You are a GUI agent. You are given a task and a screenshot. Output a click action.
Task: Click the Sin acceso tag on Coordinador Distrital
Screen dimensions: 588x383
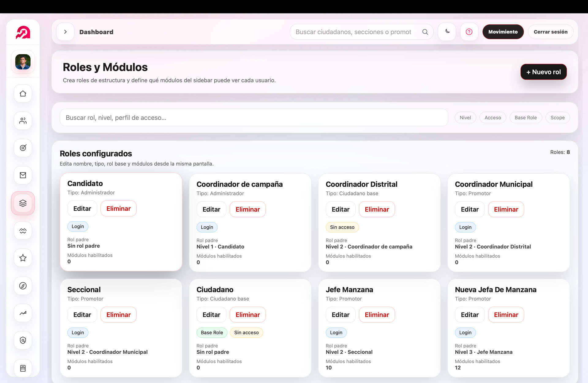point(342,227)
